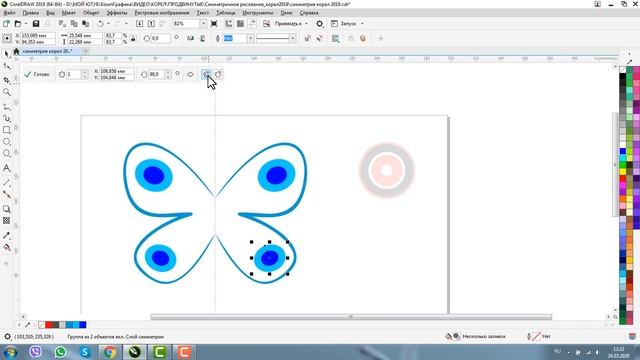Open Chrome from the taskbar

tap(109, 351)
